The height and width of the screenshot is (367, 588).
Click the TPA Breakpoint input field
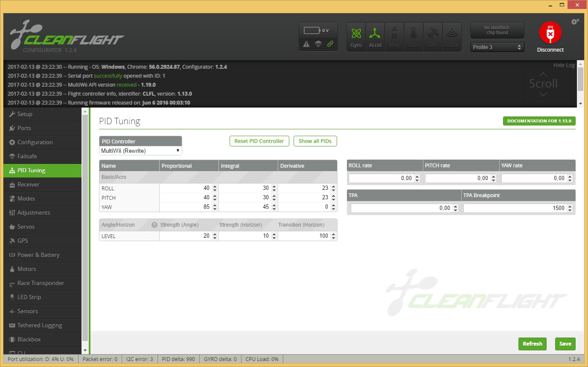(518, 208)
